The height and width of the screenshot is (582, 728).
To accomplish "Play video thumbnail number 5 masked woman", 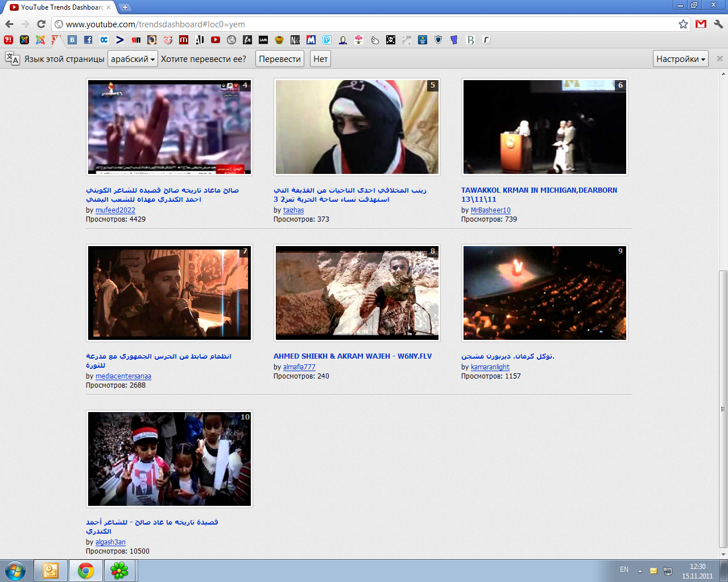I will coord(357,127).
